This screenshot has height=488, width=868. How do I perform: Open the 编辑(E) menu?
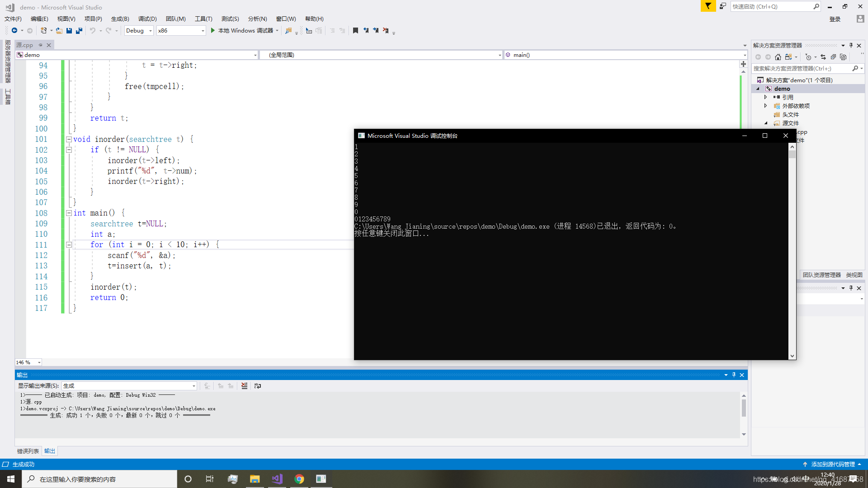pyautogui.click(x=39, y=19)
